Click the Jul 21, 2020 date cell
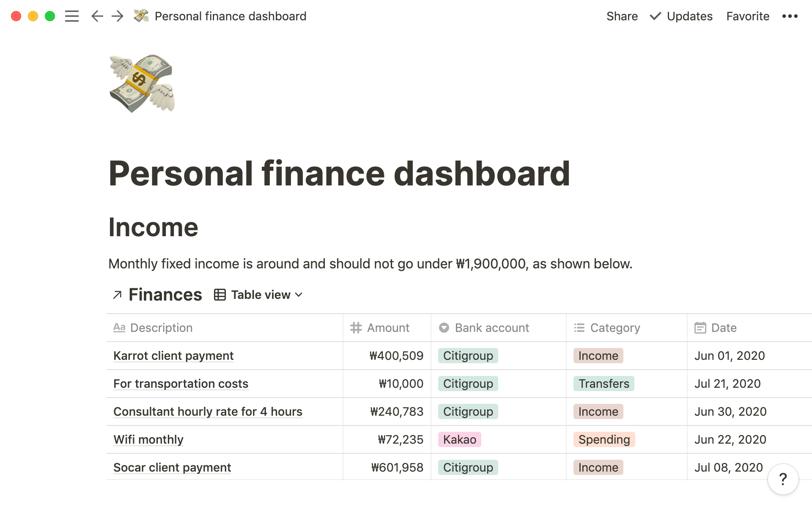812x508 pixels. tap(727, 384)
